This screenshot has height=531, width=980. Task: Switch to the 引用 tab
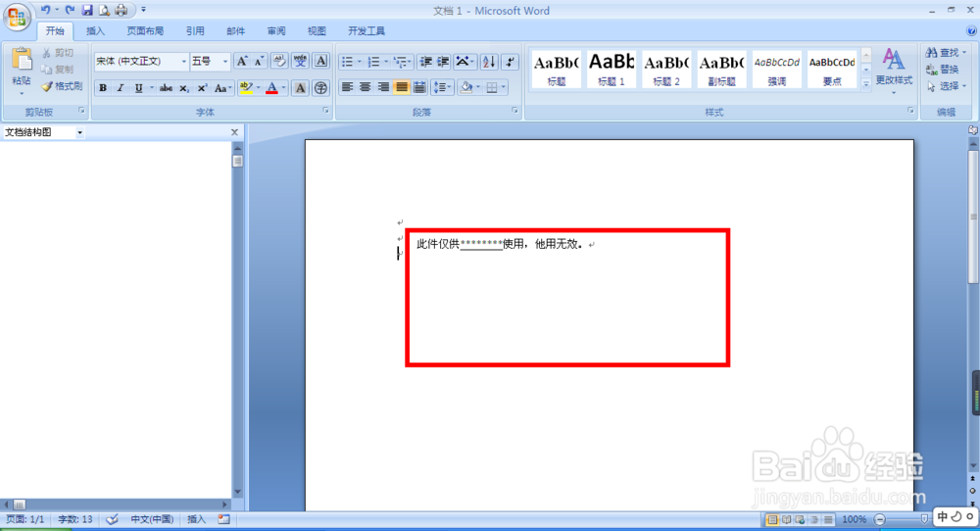[195, 30]
